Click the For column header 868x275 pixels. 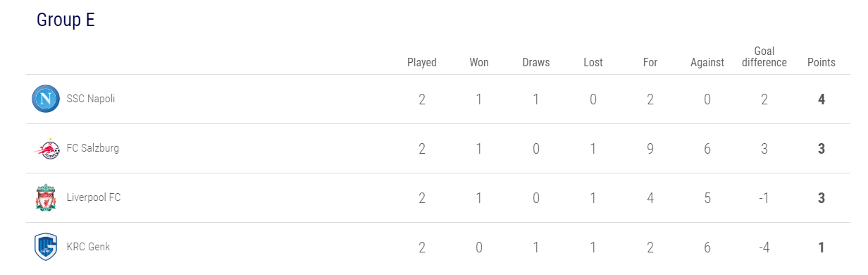click(x=650, y=62)
